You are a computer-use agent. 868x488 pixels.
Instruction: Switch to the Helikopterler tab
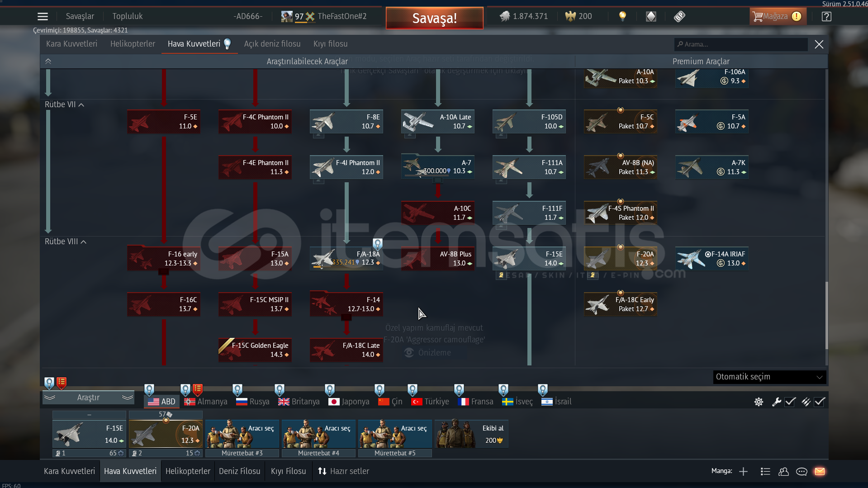[x=133, y=44]
